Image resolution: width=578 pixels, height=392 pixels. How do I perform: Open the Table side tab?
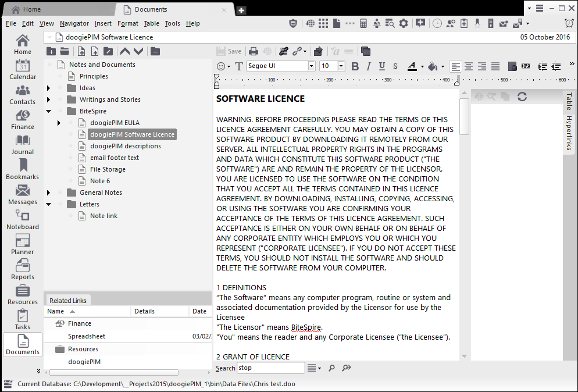tap(569, 101)
